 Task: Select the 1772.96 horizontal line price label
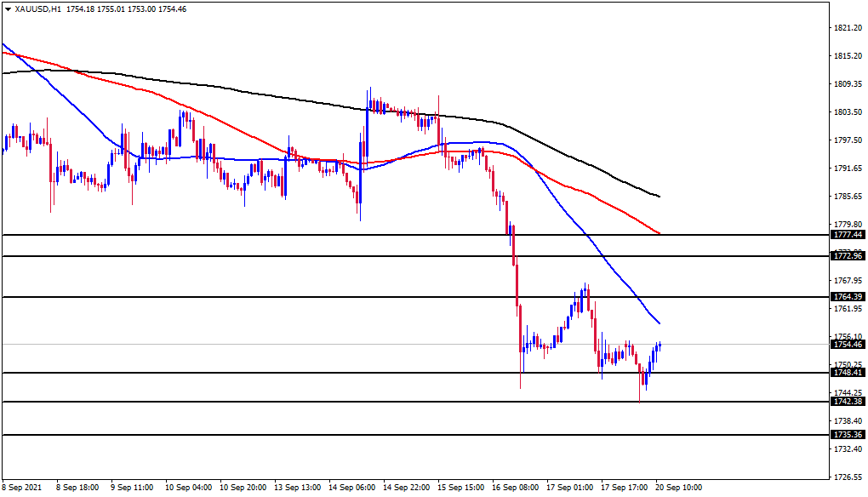click(x=848, y=255)
